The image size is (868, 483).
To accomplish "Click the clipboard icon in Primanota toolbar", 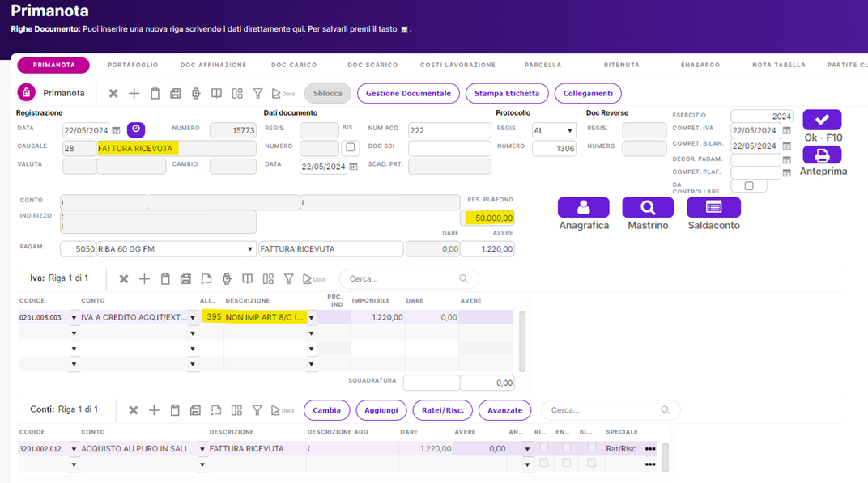I will [155, 94].
